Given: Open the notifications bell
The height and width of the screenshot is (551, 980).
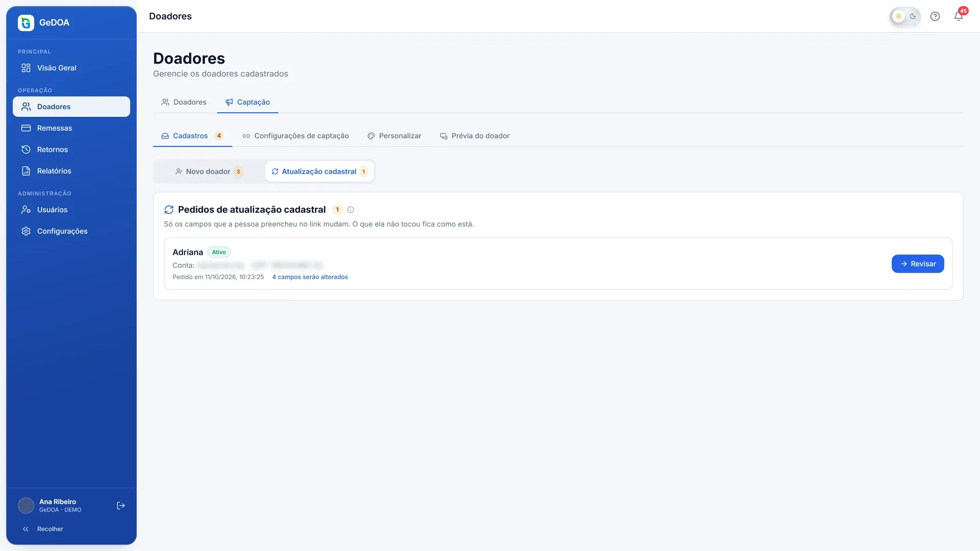Looking at the screenshot, I should tap(959, 16).
